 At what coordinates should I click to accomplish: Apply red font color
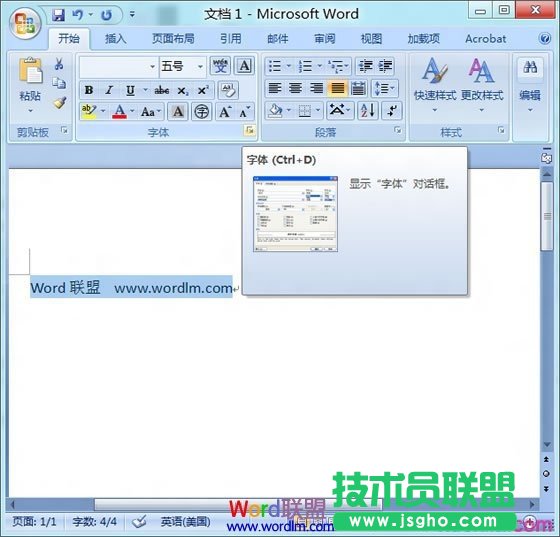120,112
